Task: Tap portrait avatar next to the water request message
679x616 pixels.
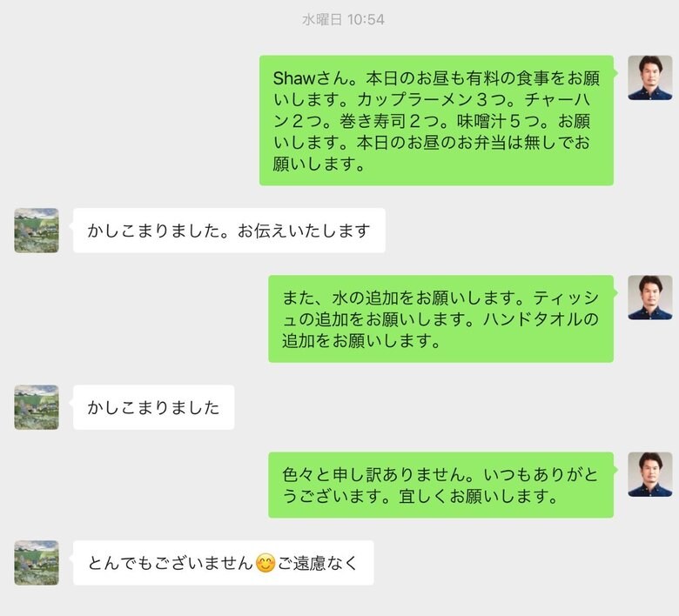Action: pyautogui.click(x=650, y=298)
